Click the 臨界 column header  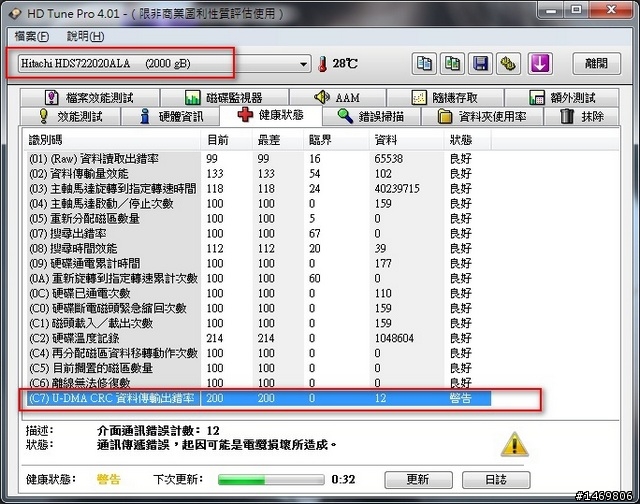tap(336, 140)
